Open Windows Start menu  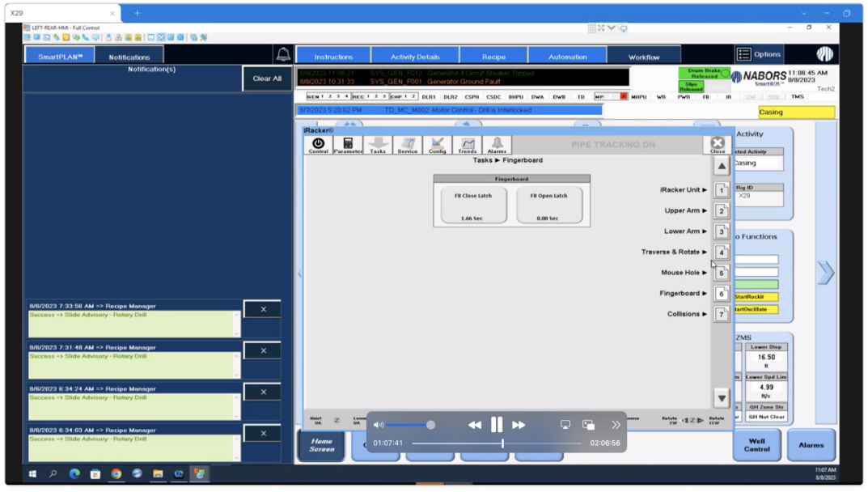click(32, 473)
